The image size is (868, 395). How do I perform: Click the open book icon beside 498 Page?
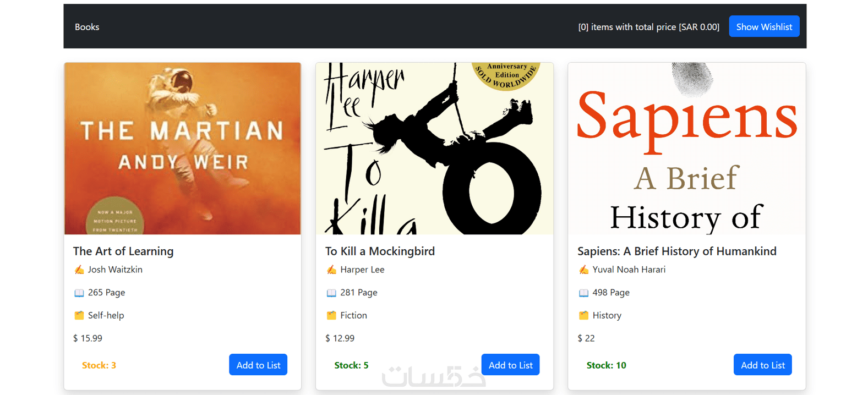pyautogui.click(x=583, y=293)
